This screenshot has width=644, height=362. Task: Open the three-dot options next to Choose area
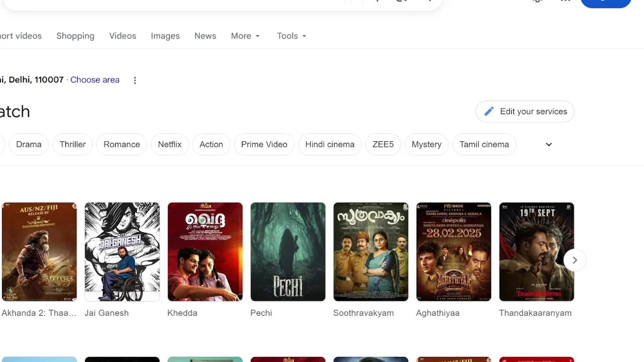click(135, 80)
